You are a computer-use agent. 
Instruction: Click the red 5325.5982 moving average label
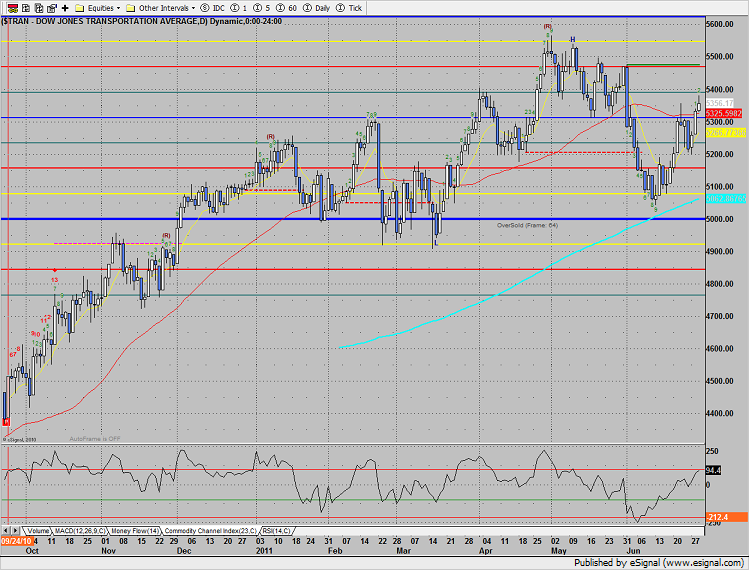(x=724, y=113)
